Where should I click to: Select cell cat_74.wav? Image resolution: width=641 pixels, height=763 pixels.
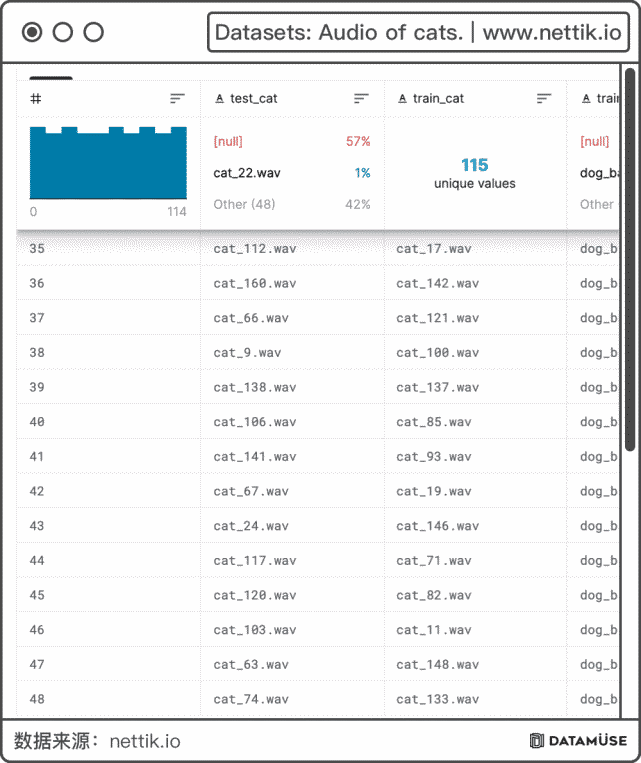(x=251, y=699)
